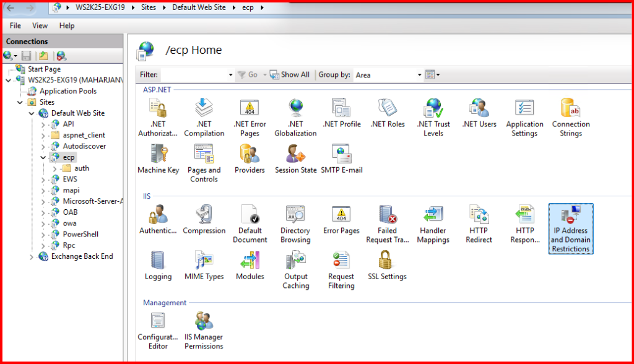The image size is (634, 364).
Task: Click inside the Filter text field
Action: (194, 75)
